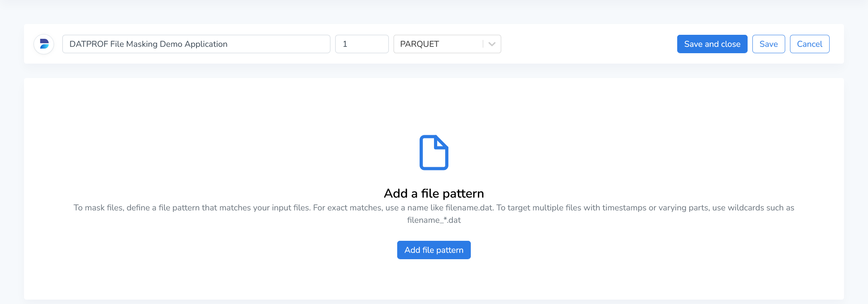Screen dimensions: 868x304
Task: Click the chevron arrow in the PARQUET selector
Action: click(492, 44)
